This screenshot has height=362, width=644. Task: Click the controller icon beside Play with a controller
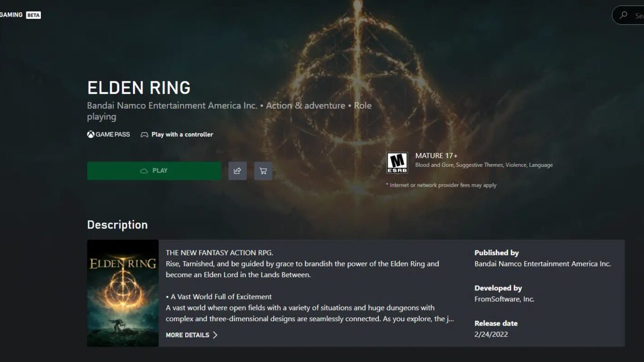pos(144,135)
